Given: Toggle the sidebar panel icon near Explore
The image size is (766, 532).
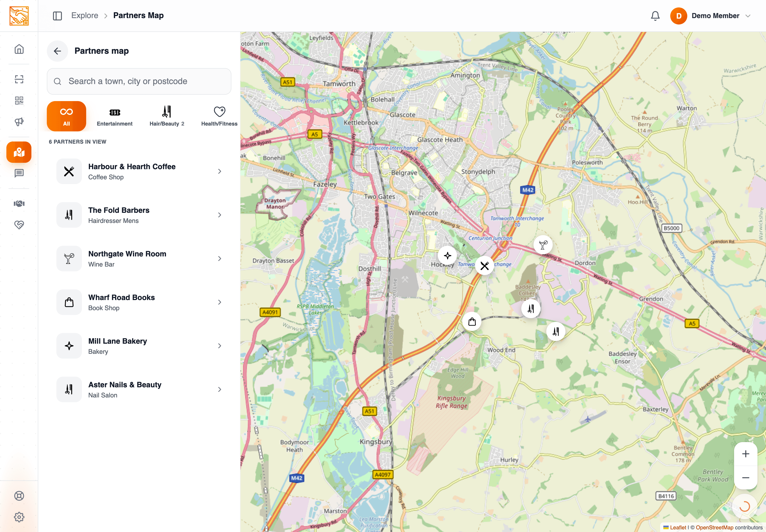Looking at the screenshot, I should pyautogui.click(x=57, y=16).
